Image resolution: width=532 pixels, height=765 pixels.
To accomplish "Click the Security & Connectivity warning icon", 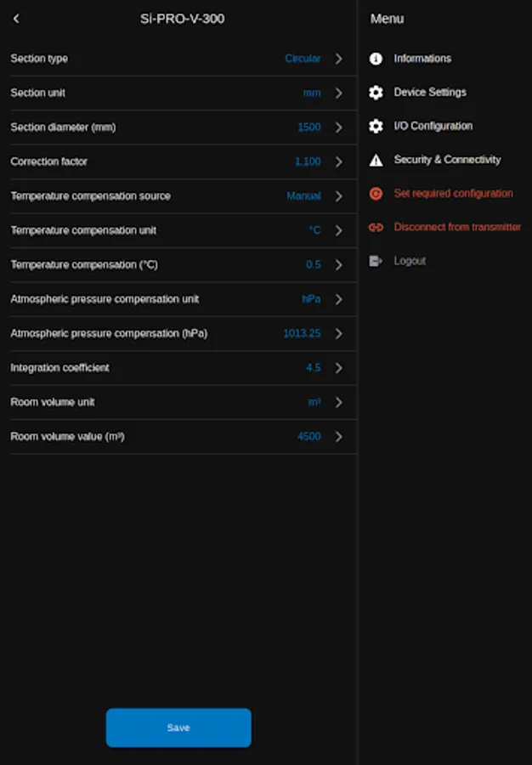I will (376, 160).
